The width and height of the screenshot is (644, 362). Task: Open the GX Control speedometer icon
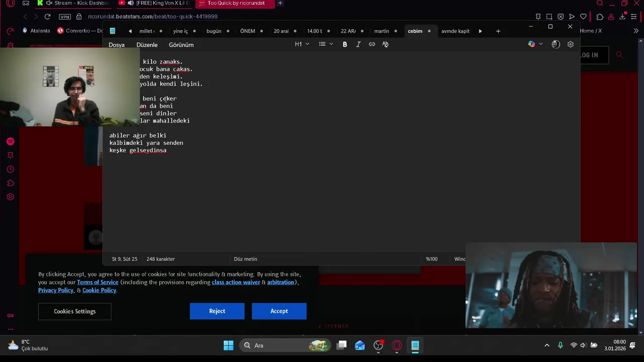point(10,31)
